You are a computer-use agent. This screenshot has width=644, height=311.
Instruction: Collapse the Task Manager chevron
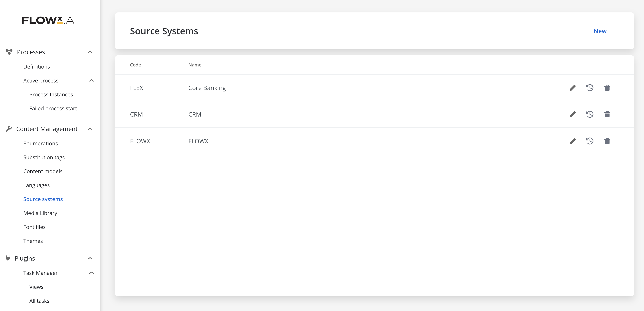click(92, 273)
